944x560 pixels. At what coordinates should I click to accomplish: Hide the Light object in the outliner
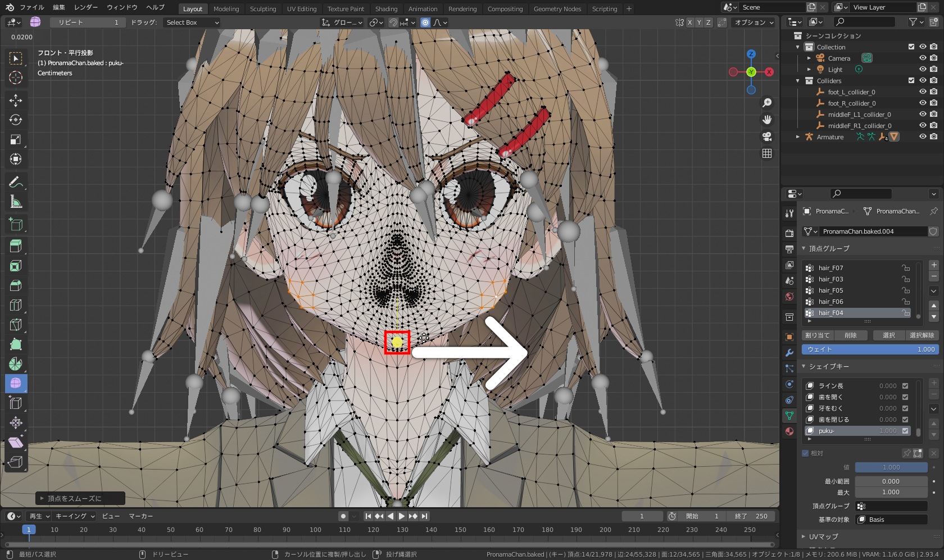[923, 70]
